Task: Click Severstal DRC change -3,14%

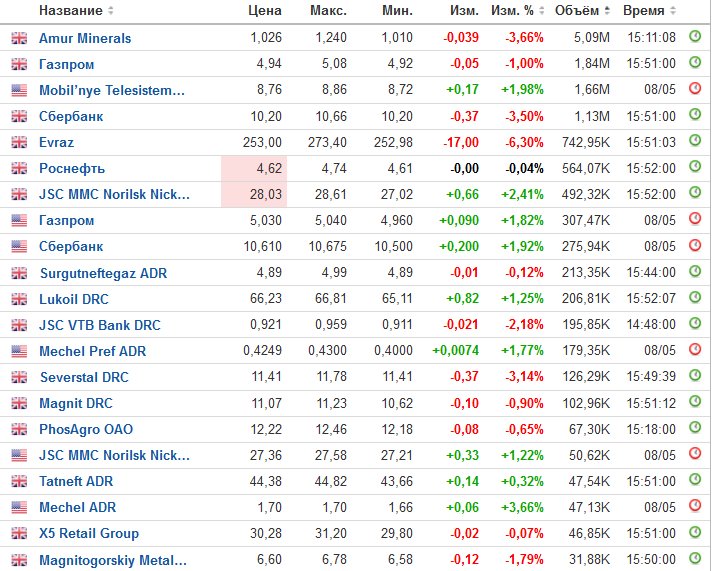Action: [x=524, y=377]
